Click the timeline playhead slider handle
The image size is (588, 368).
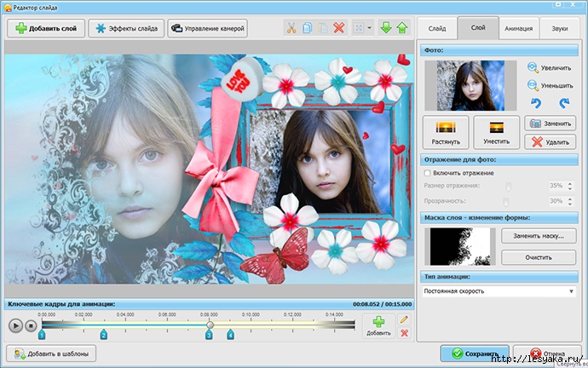click(x=210, y=325)
